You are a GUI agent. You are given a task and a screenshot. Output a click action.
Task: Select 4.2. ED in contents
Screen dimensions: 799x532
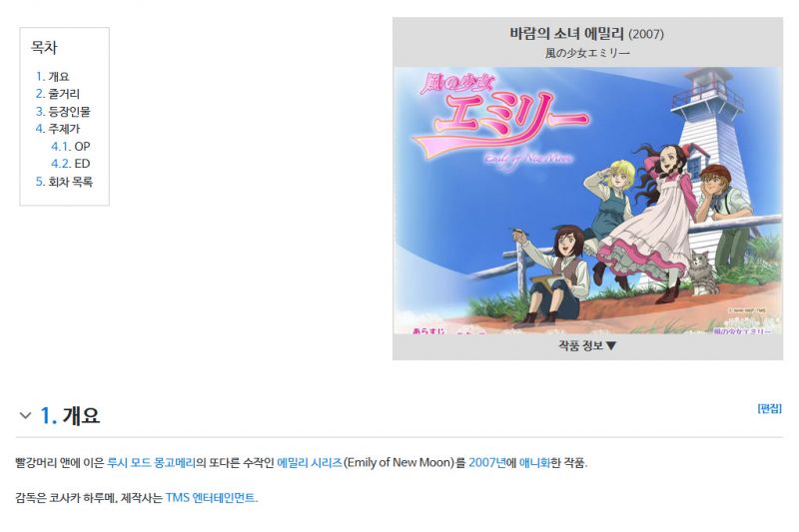70,164
